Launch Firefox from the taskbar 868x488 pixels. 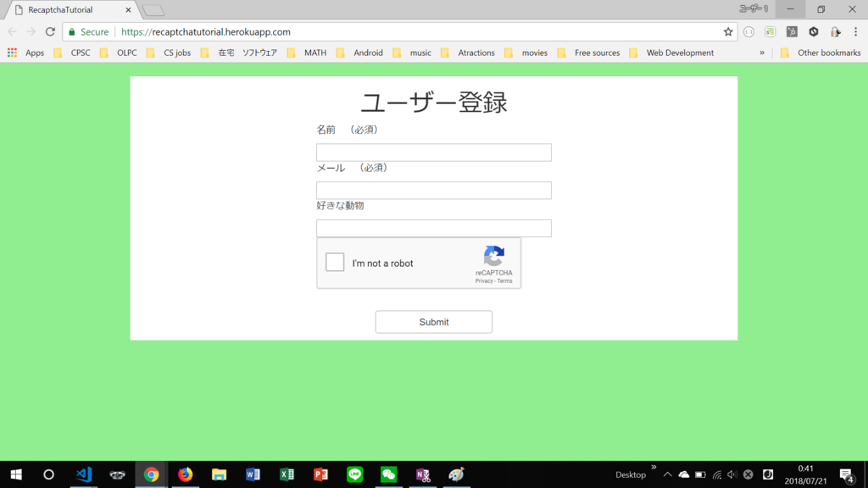tap(185, 474)
